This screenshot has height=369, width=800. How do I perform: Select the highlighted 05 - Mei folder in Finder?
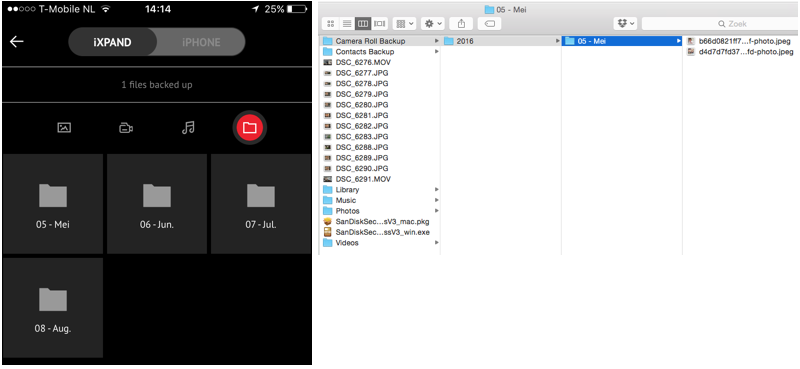pos(622,41)
